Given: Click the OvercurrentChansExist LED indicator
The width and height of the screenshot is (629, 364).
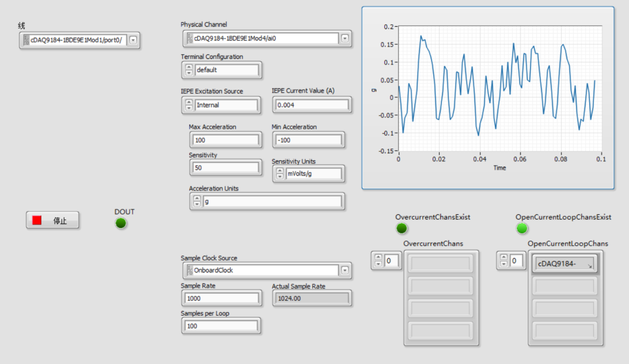Looking at the screenshot, I should [401, 228].
